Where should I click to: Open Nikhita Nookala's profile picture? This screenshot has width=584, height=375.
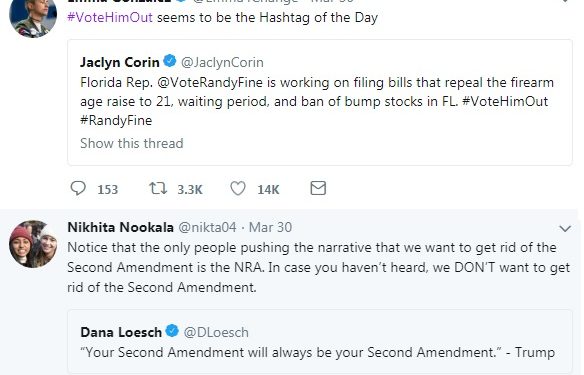[x=33, y=244]
